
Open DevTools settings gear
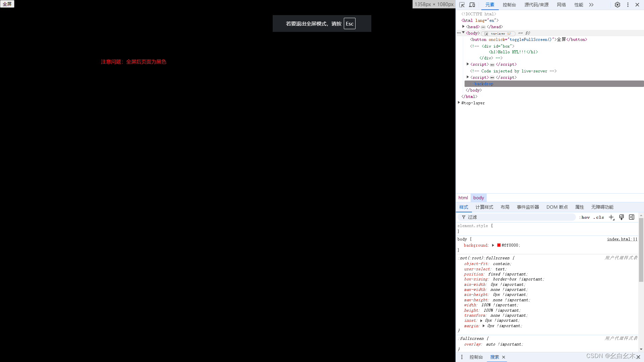pyautogui.click(x=617, y=5)
